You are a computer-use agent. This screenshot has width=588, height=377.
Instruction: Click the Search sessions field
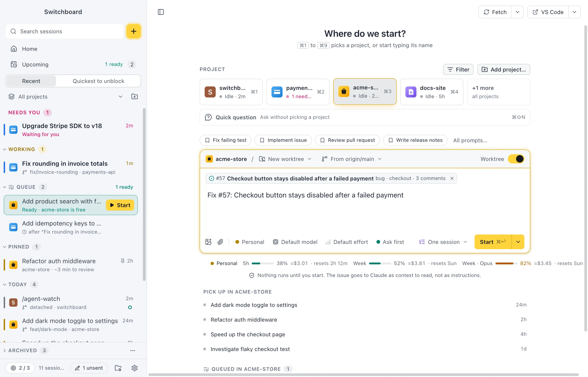point(65,31)
